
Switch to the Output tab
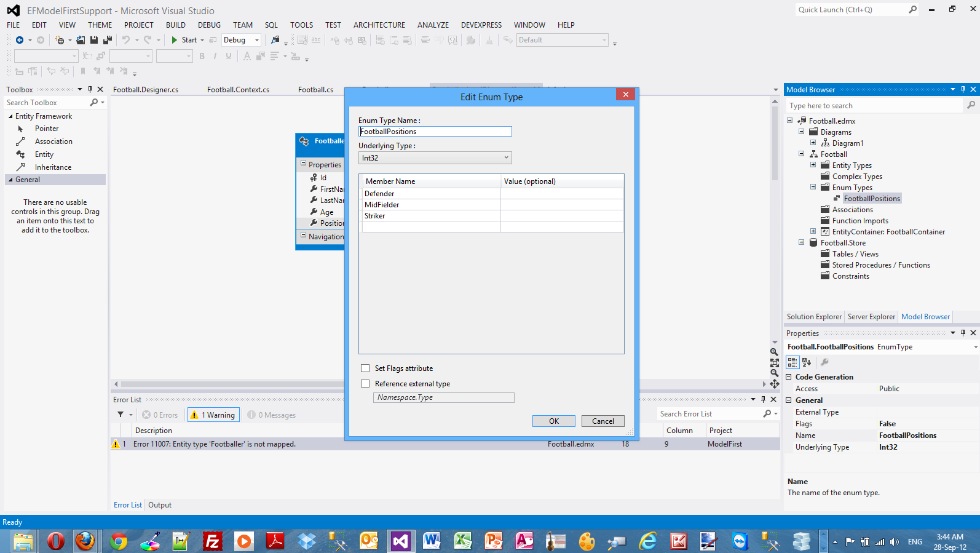coord(160,505)
